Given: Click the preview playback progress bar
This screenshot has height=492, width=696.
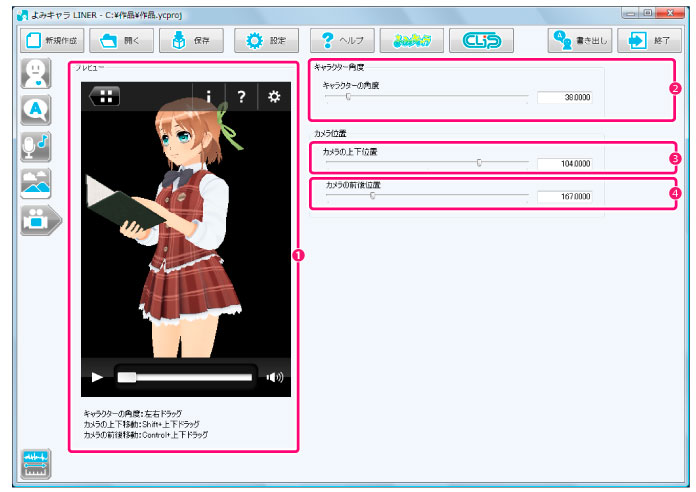Looking at the screenshot, I should click(185, 377).
